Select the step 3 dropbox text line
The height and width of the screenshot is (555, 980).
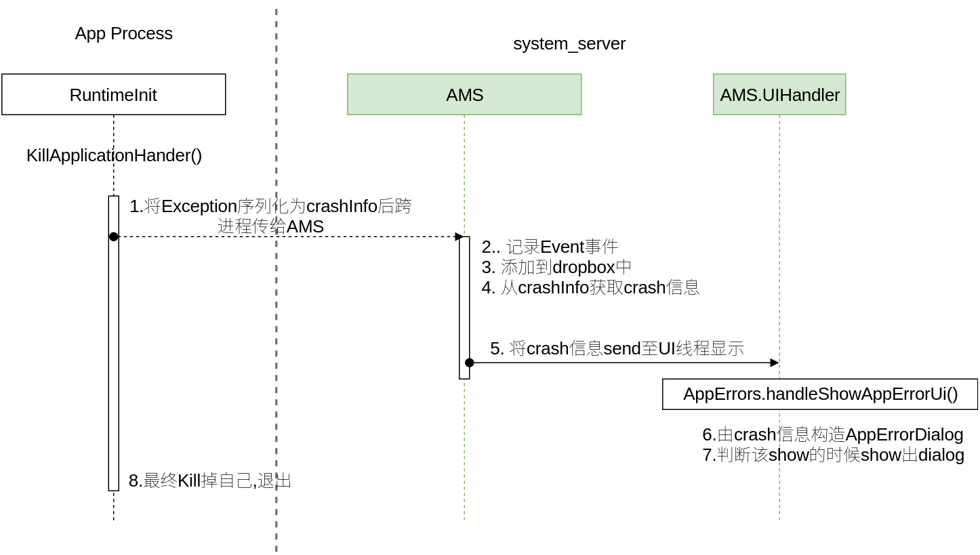pyautogui.click(x=556, y=267)
